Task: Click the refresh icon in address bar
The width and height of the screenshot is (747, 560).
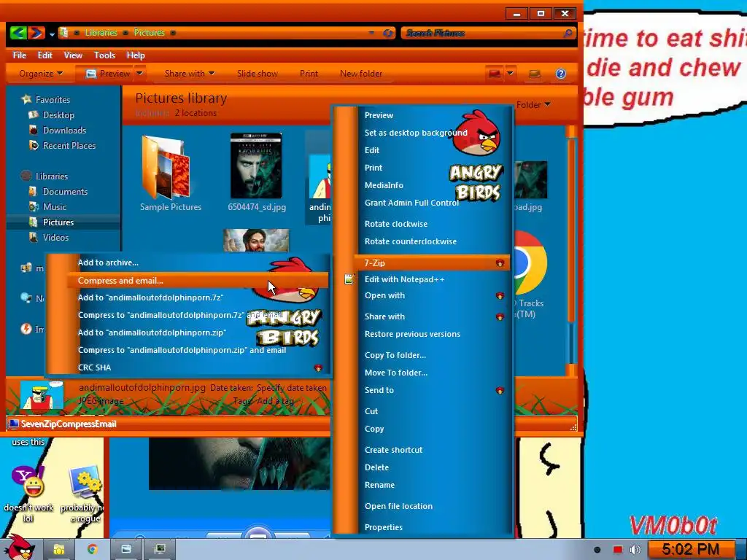Action: [x=388, y=33]
